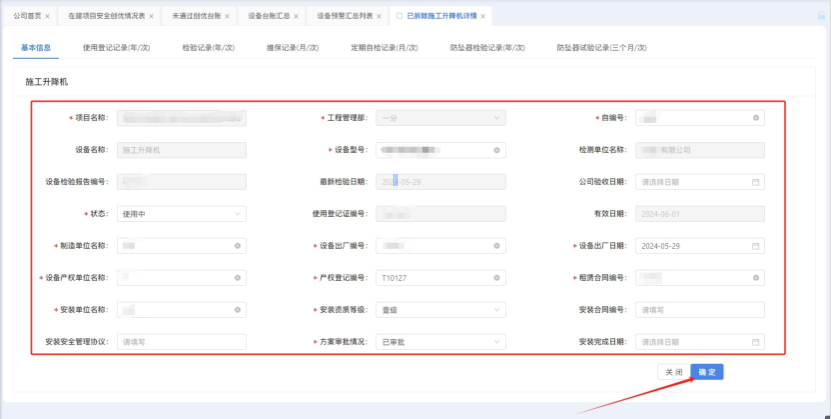831x419 pixels.
Task: Click the 安装合同编号 input field
Action: [700, 309]
